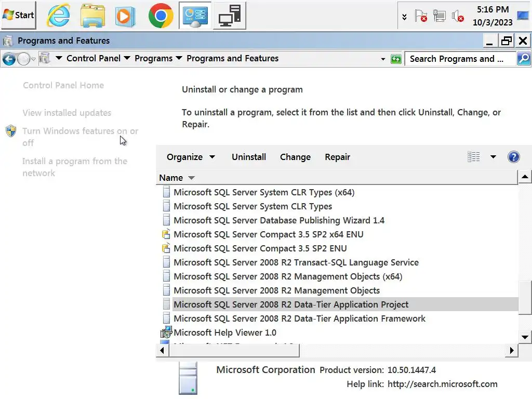Open the http://search.microsoft.com help link

[x=443, y=384]
